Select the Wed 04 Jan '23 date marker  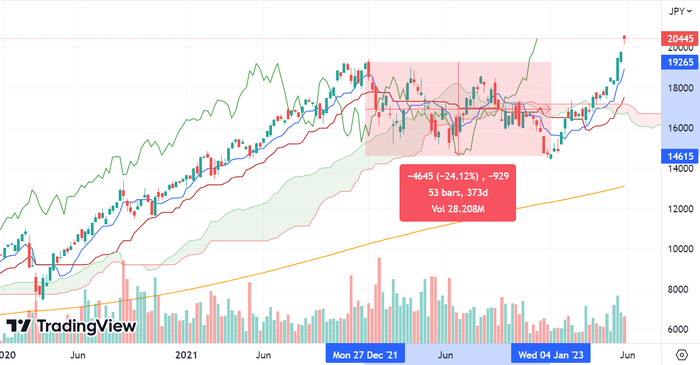pos(550,355)
